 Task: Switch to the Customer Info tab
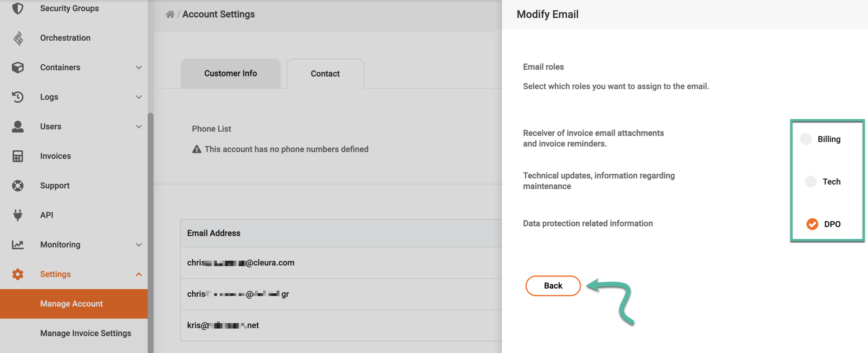(230, 73)
